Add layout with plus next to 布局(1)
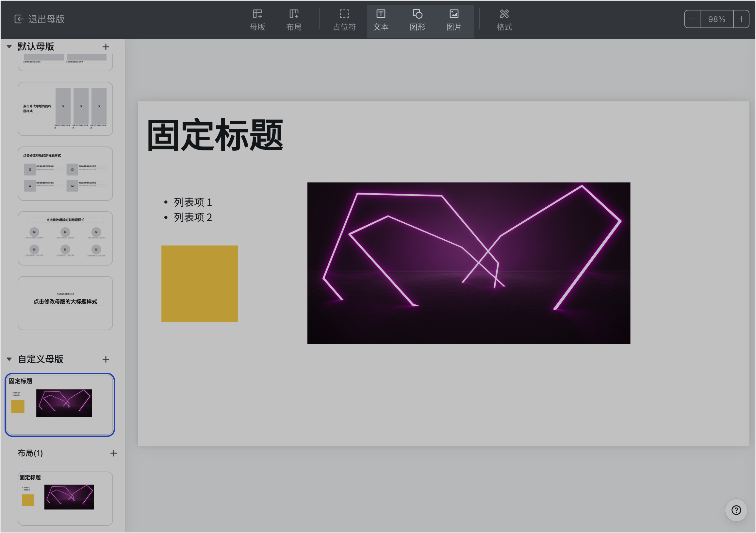 click(x=114, y=454)
